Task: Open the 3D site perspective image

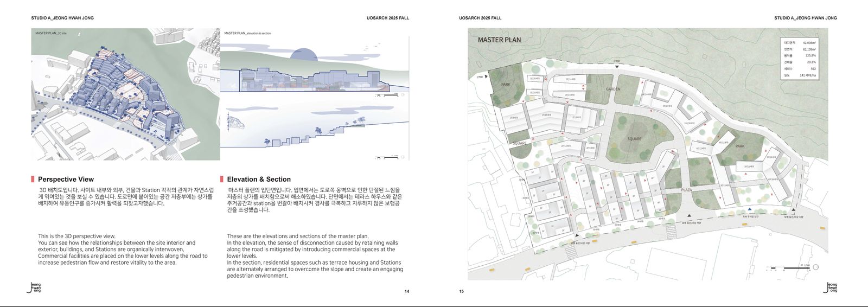Action: (125, 94)
